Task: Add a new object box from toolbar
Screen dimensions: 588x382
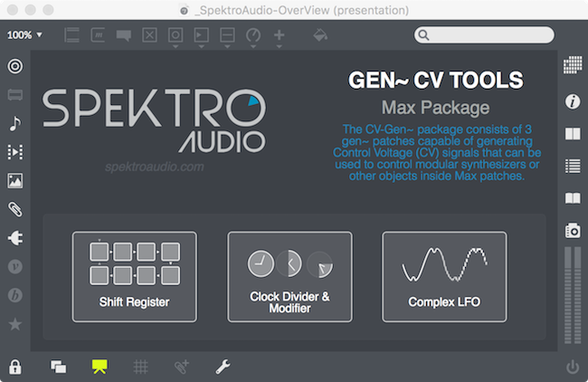Action: (71, 35)
